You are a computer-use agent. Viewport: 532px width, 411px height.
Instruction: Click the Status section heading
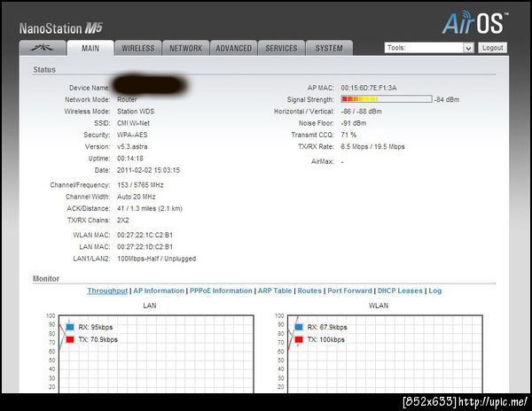click(x=44, y=69)
